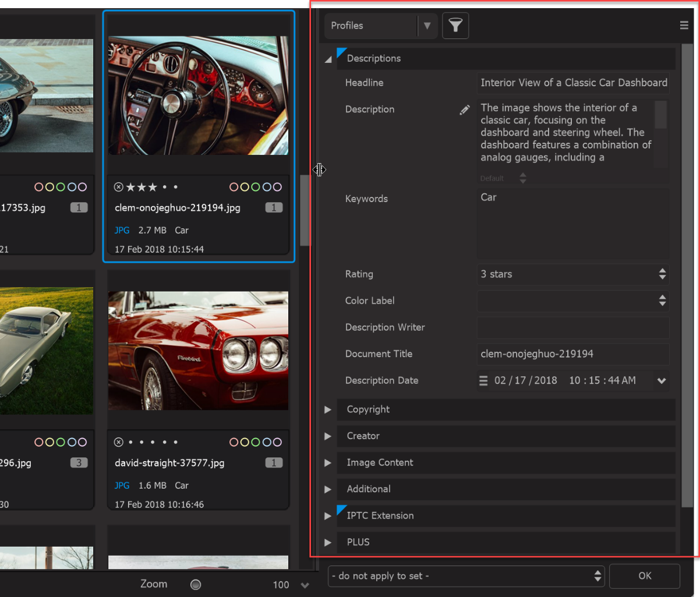Click the Description field inner scrollbar
This screenshot has height=597, width=700.
click(661, 115)
